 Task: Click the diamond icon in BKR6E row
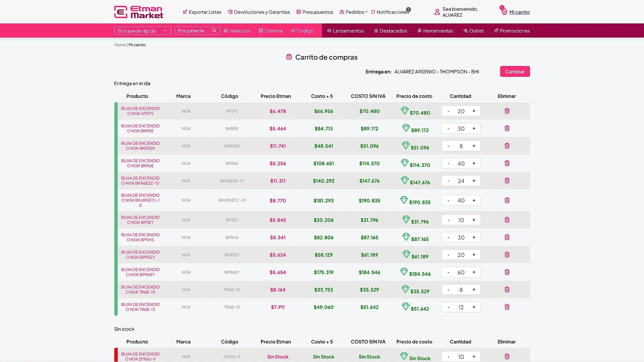(x=405, y=163)
